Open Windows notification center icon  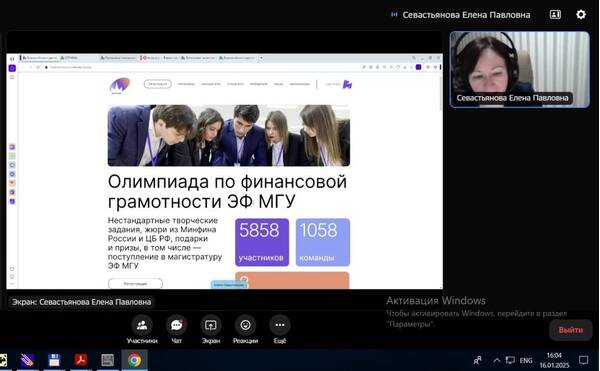coord(583,360)
